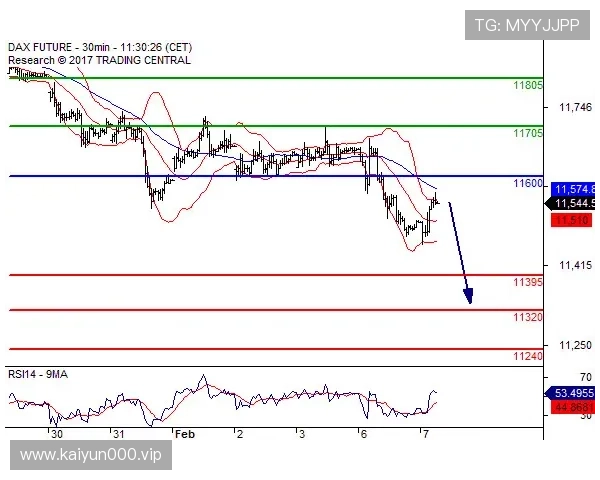The image size is (600, 480).
Task: Select the 11805 resistance level label
Action: pos(528,86)
